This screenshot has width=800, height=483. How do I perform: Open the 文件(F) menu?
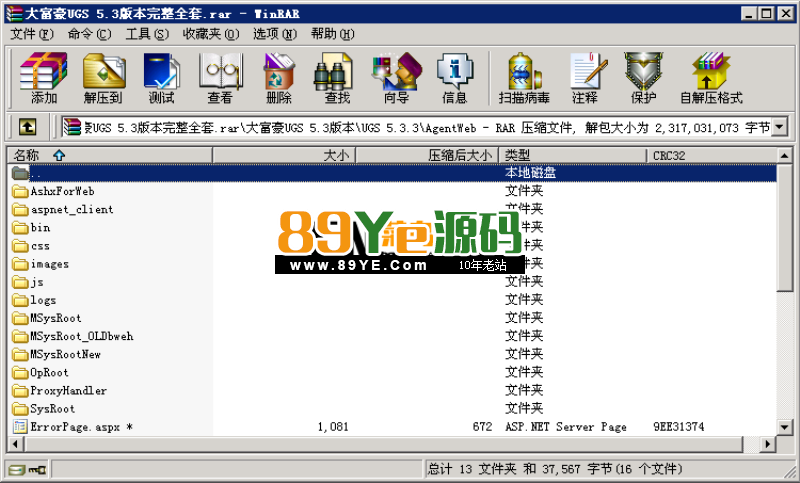coord(32,34)
